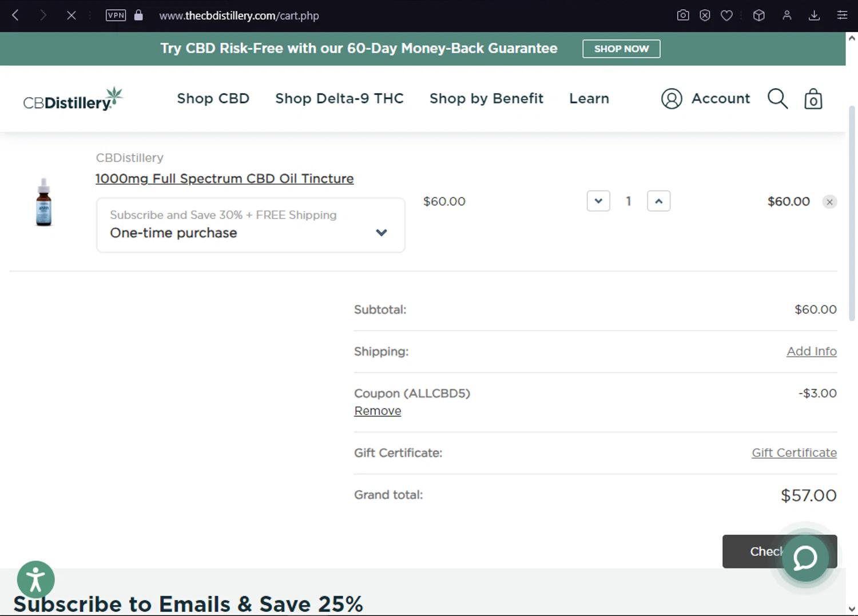Click Add Info for shipping
The image size is (858, 616).
[812, 351]
